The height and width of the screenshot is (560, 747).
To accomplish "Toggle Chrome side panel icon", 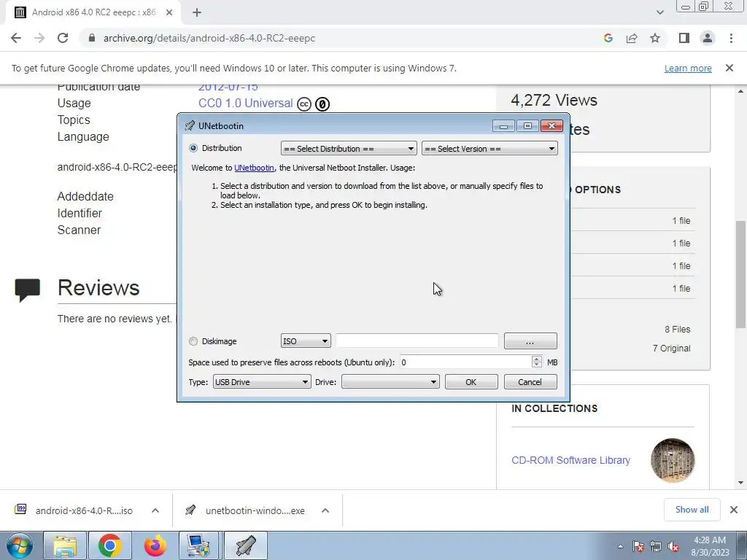I will [x=684, y=38].
